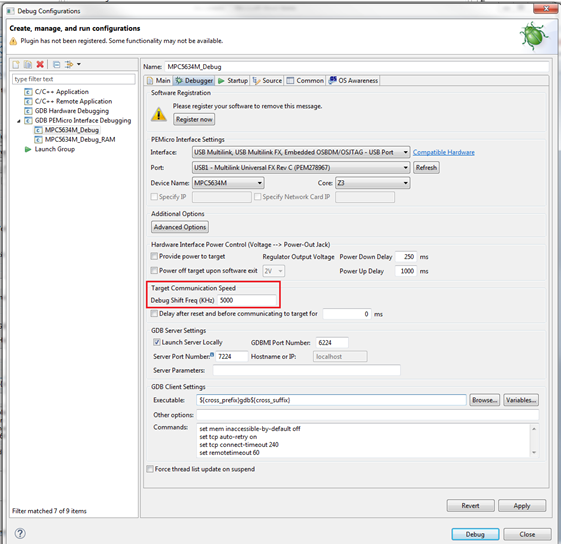The height and width of the screenshot is (544, 561).
Task: Click the Refresh port button
Action: tap(426, 167)
